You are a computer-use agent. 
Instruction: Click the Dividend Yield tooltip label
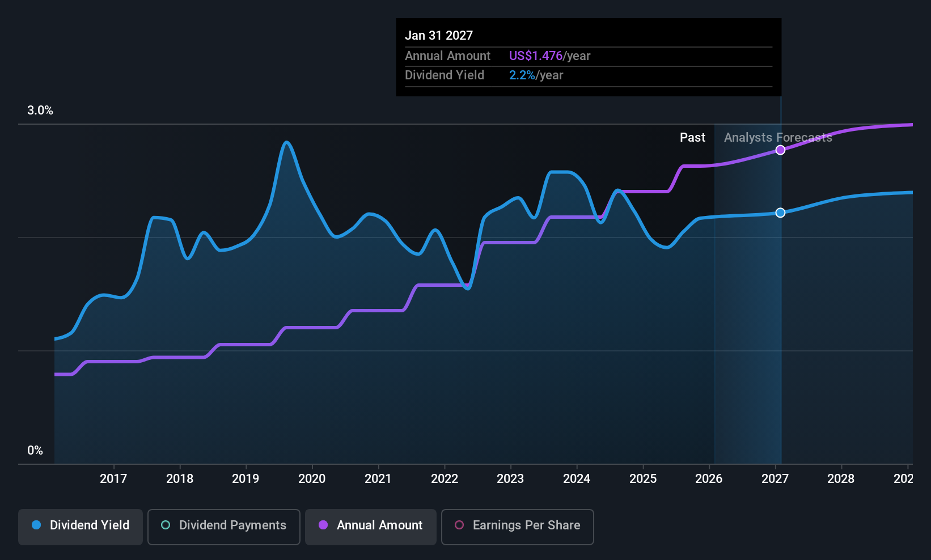[x=445, y=75]
